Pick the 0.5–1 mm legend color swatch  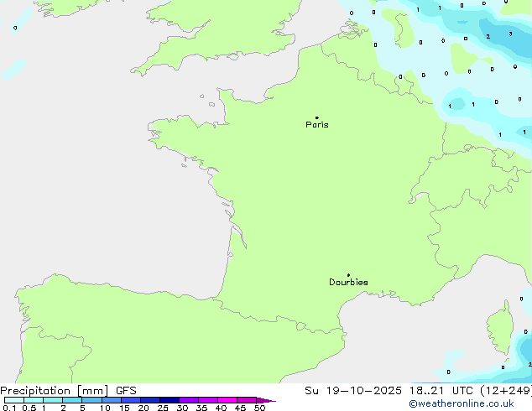pyautogui.click(x=34, y=400)
